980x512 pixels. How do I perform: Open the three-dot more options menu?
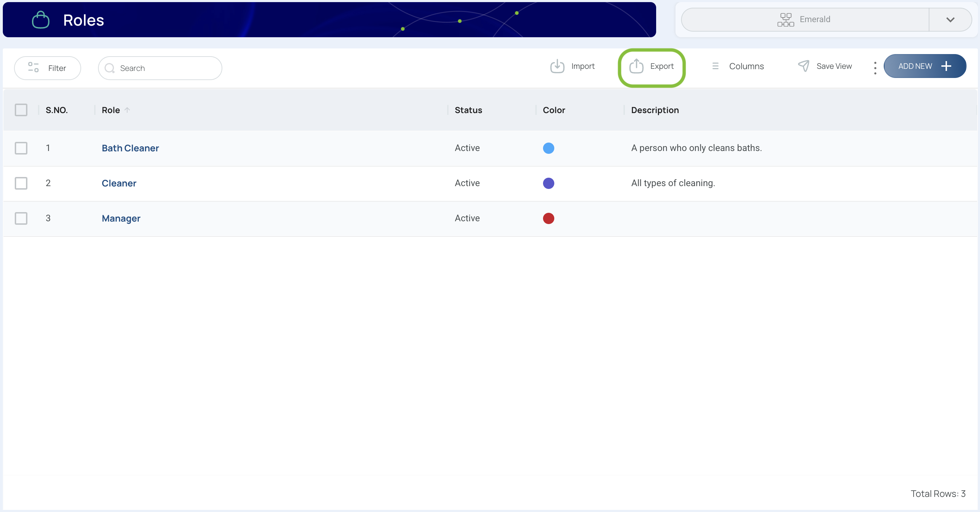coord(875,68)
